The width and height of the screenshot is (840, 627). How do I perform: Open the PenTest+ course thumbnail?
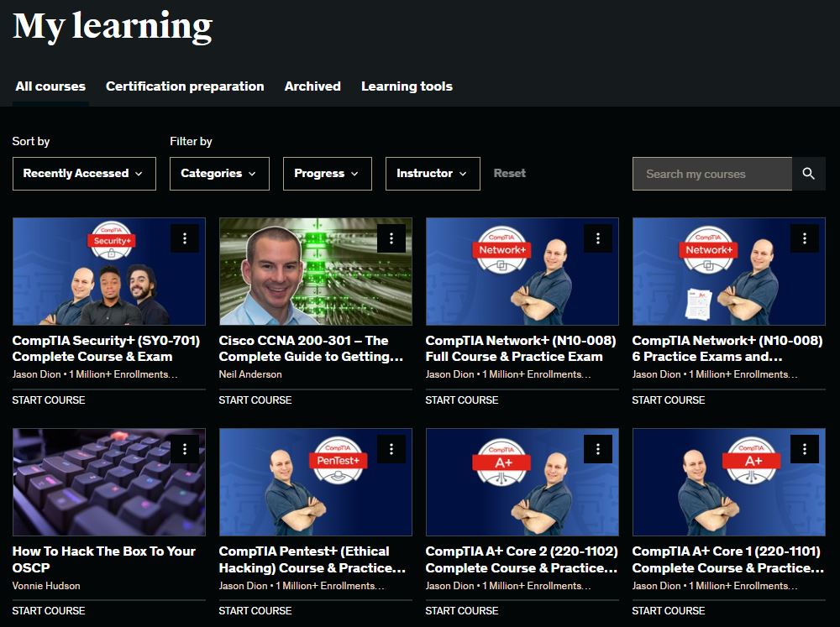point(316,482)
